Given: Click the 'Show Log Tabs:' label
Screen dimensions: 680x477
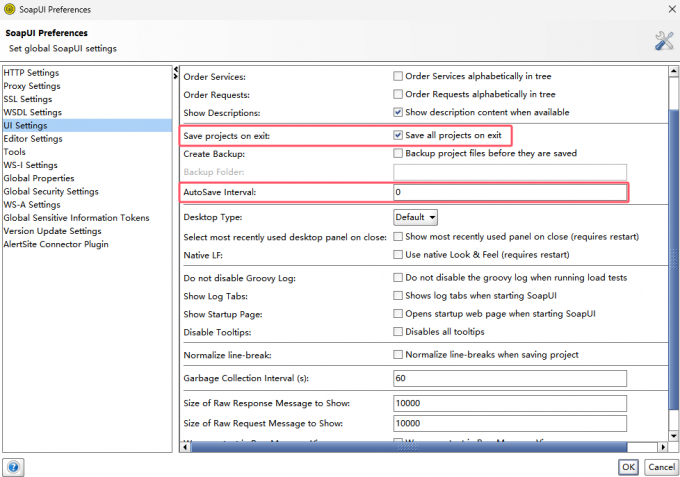Looking at the screenshot, I should pyautogui.click(x=216, y=297).
